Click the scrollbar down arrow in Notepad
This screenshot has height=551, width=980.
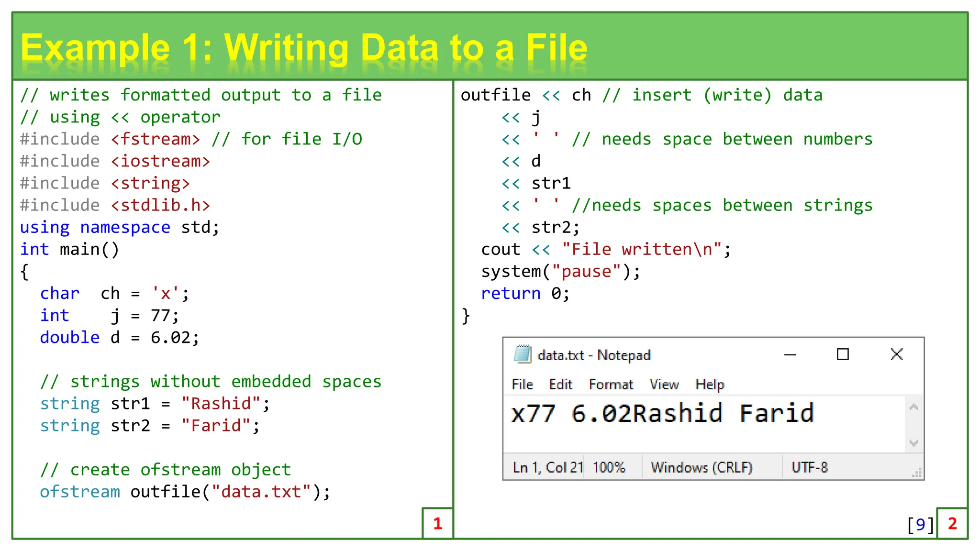pos(913,443)
